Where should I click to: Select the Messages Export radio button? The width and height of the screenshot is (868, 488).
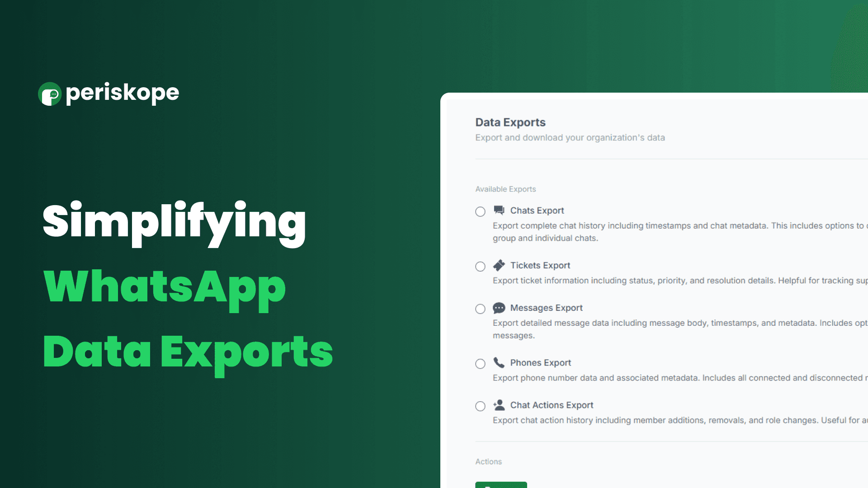click(x=480, y=309)
